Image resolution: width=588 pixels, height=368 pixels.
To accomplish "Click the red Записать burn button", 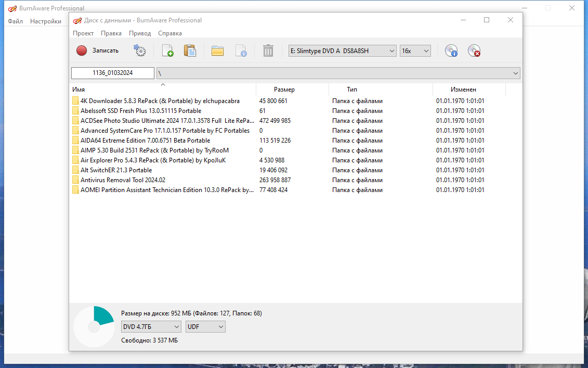I will (x=98, y=50).
